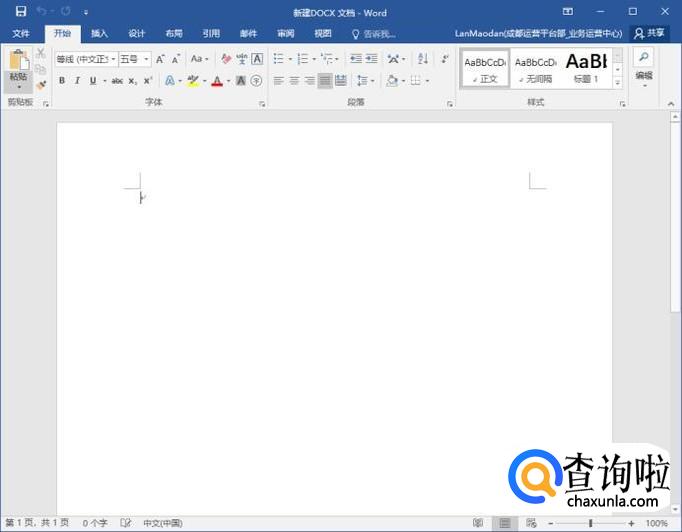The image size is (682, 532).
Task: Toggle superscript formatting
Action: [x=148, y=80]
